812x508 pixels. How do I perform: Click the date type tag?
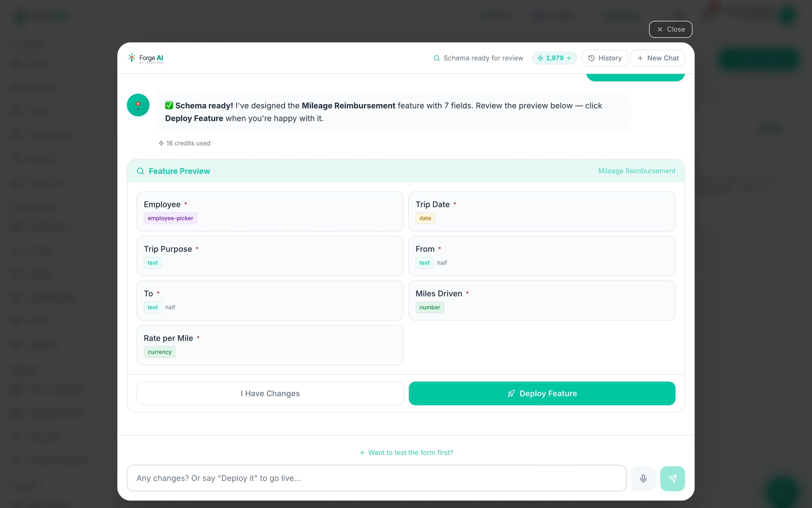coord(425,218)
